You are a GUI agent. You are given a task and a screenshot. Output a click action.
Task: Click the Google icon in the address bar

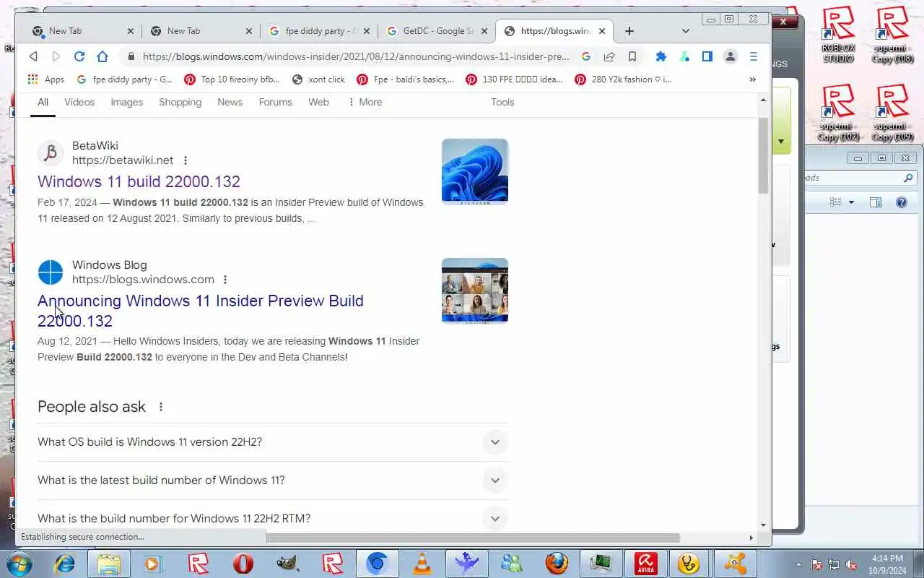coord(586,56)
